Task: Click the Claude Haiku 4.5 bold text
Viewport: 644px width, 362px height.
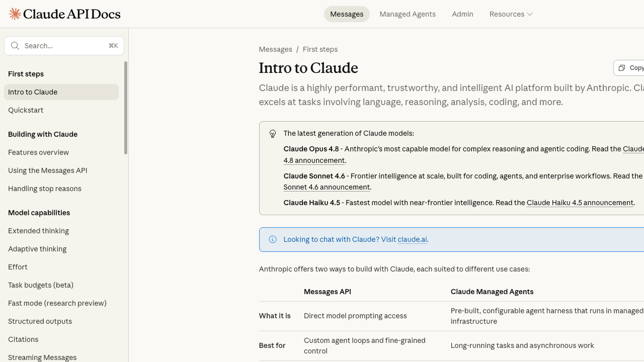Action: click(311, 203)
